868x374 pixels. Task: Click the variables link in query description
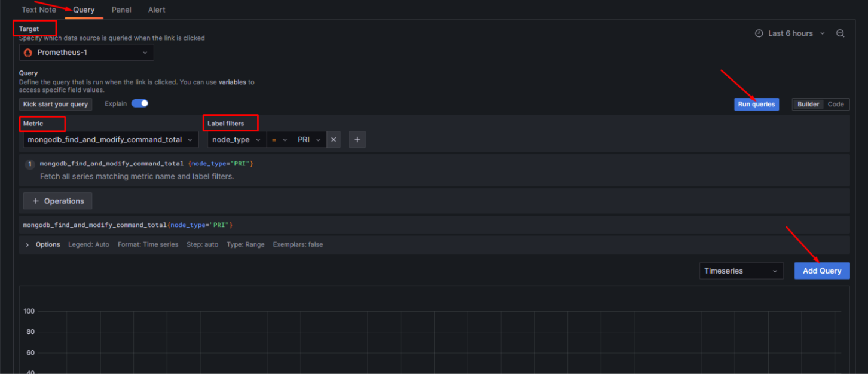232,82
